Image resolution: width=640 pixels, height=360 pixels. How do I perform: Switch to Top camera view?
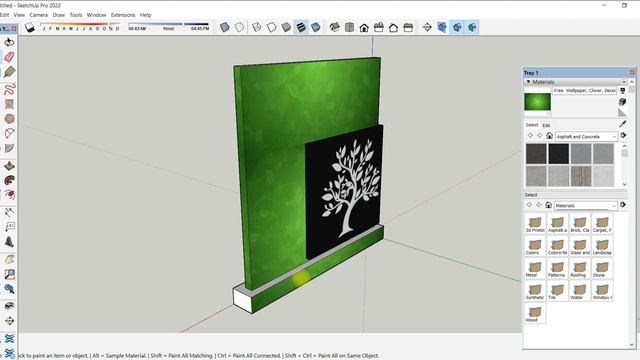(x=349, y=27)
